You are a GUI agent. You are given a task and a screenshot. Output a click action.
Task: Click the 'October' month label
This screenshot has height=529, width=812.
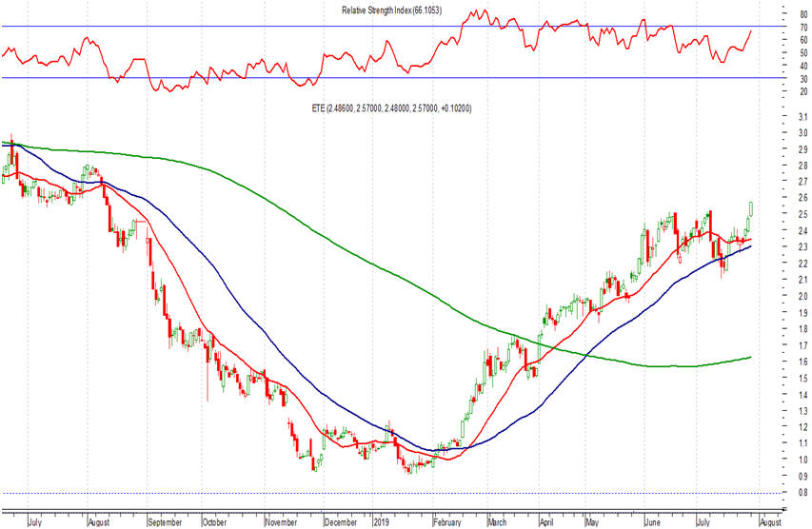[x=214, y=521]
